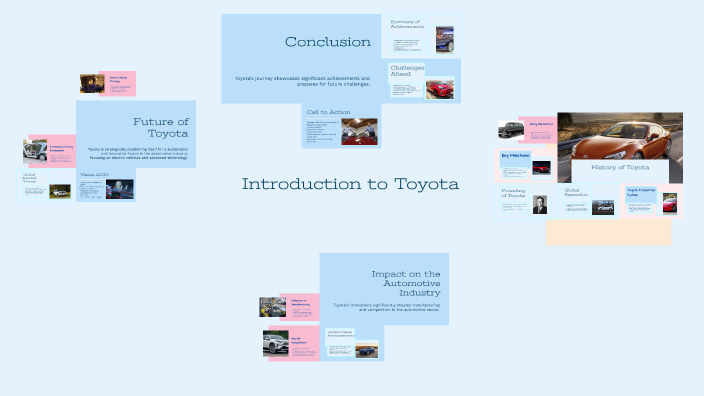704x396 pixels.
Task: Click the 'Introduction to Toyota' main title
Action: click(x=350, y=184)
